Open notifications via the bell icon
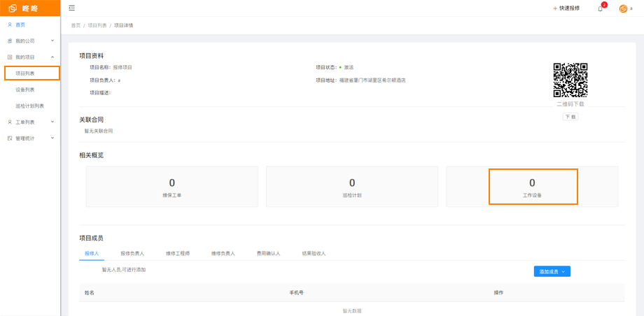The height and width of the screenshot is (316, 644). pos(600,8)
